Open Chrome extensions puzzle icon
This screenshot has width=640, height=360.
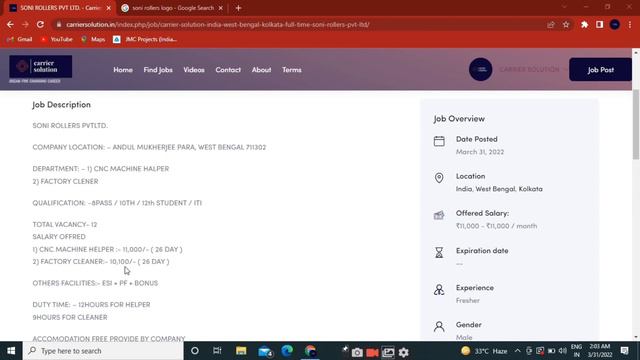point(584,24)
